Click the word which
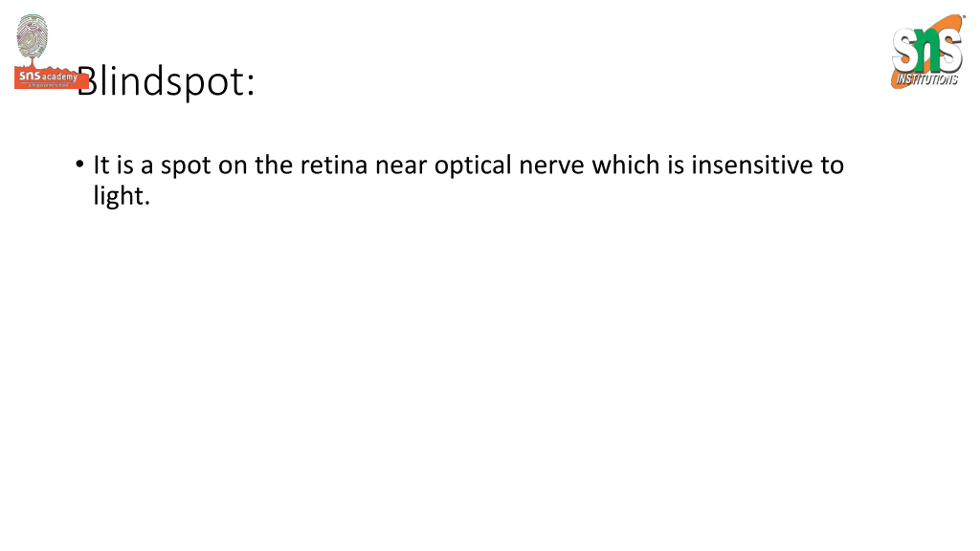The height and width of the screenshot is (551, 980). pyautogui.click(x=626, y=165)
